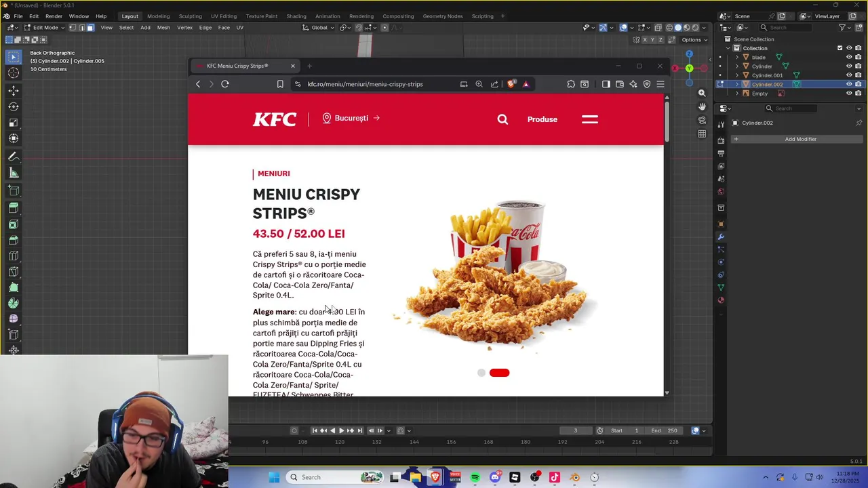
Task: Expand the Empty object in outliner
Action: pyautogui.click(x=737, y=94)
